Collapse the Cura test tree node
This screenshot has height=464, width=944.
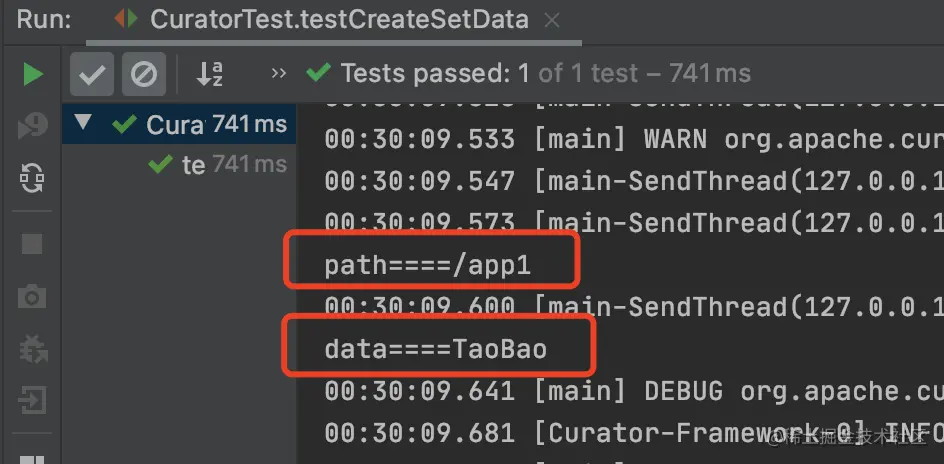82,124
